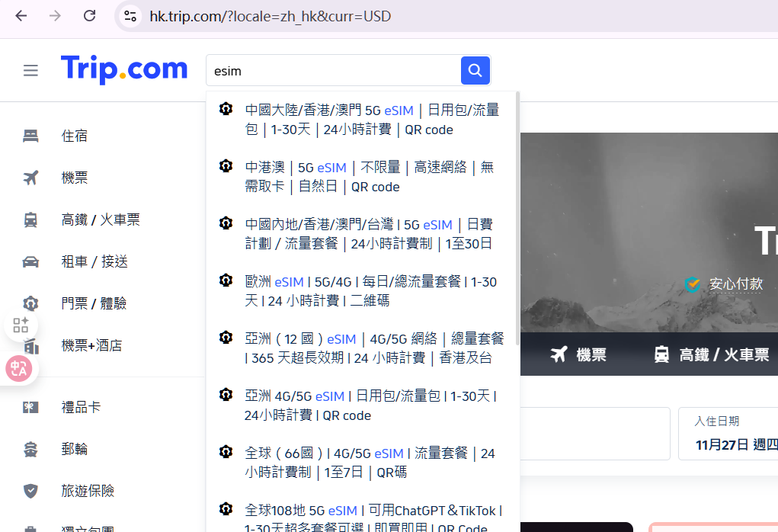Image resolution: width=778 pixels, height=532 pixels.
Task: Open site information icon in address bar
Action: coord(130,16)
